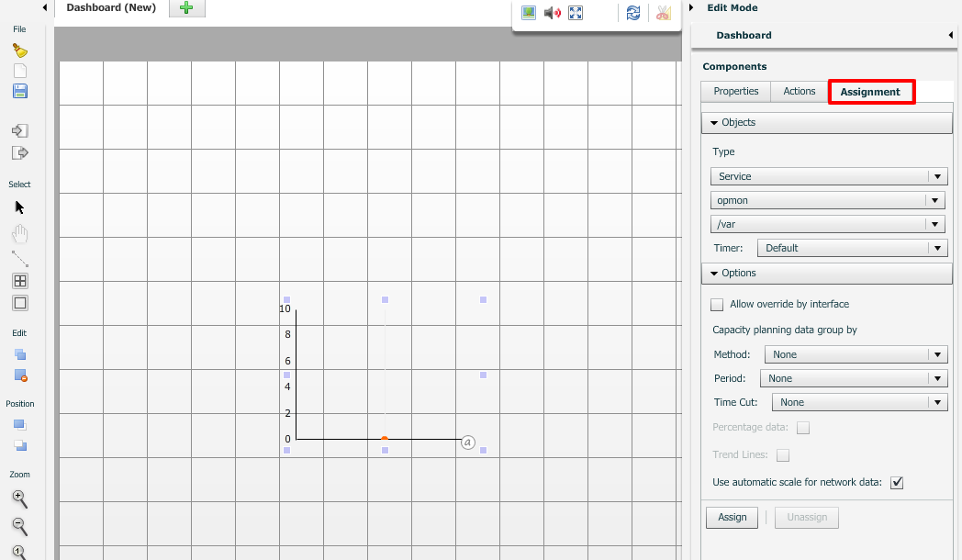The image size is (962, 560).
Task: Open the opmon host dropdown
Action: tap(827, 200)
